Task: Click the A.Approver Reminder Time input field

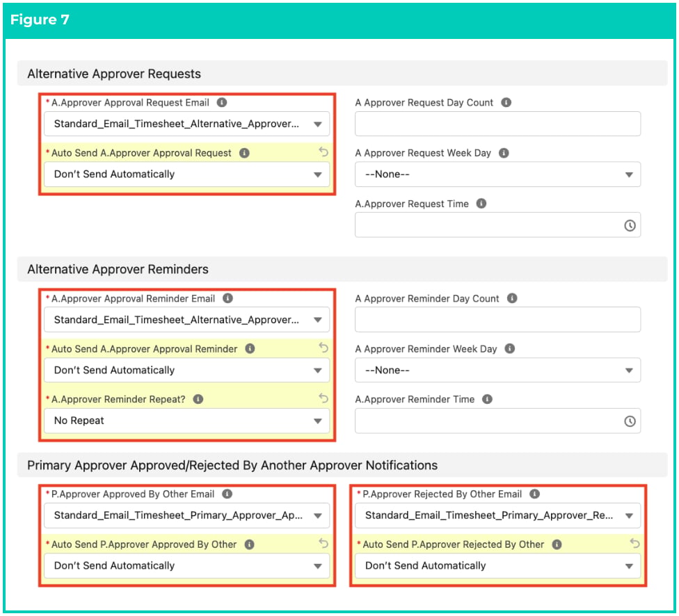Action: (497, 421)
